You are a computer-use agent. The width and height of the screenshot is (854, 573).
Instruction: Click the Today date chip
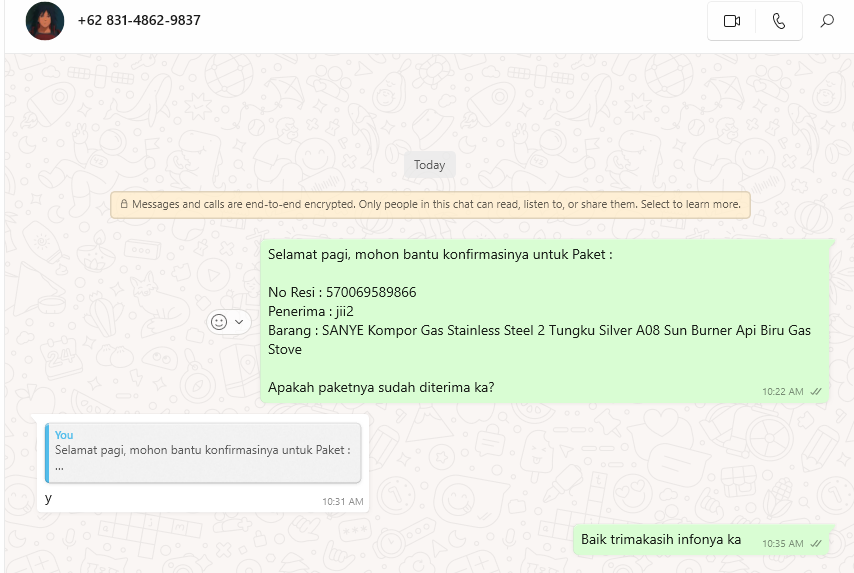point(429,164)
